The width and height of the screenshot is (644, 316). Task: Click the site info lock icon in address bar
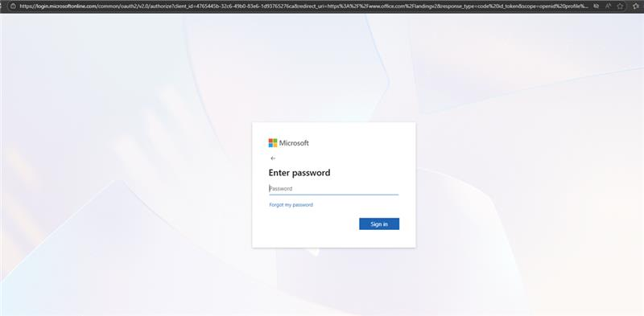click(x=12, y=6)
